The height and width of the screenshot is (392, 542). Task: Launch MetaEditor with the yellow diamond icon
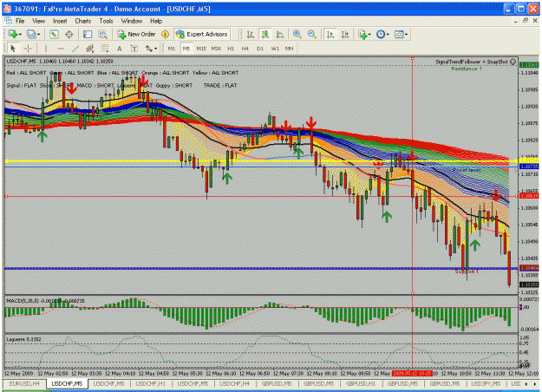click(x=166, y=34)
